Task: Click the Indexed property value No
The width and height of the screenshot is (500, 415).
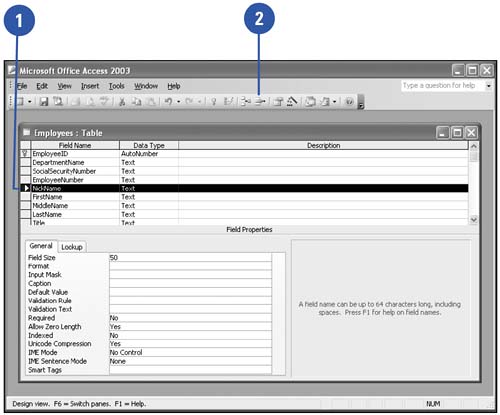Action: pos(190,335)
